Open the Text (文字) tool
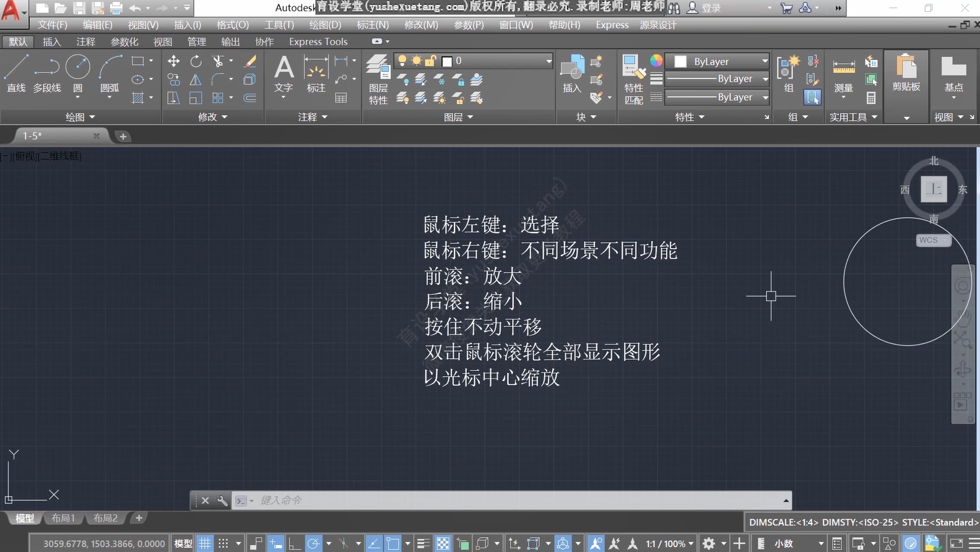The width and height of the screenshot is (980, 552). pyautogui.click(x=284, y=74)
